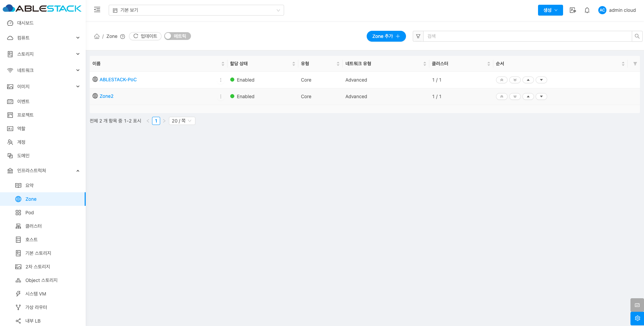Open the Pod menu item
The height and width of the screenshot is (326, 644).
pos(29,213)
